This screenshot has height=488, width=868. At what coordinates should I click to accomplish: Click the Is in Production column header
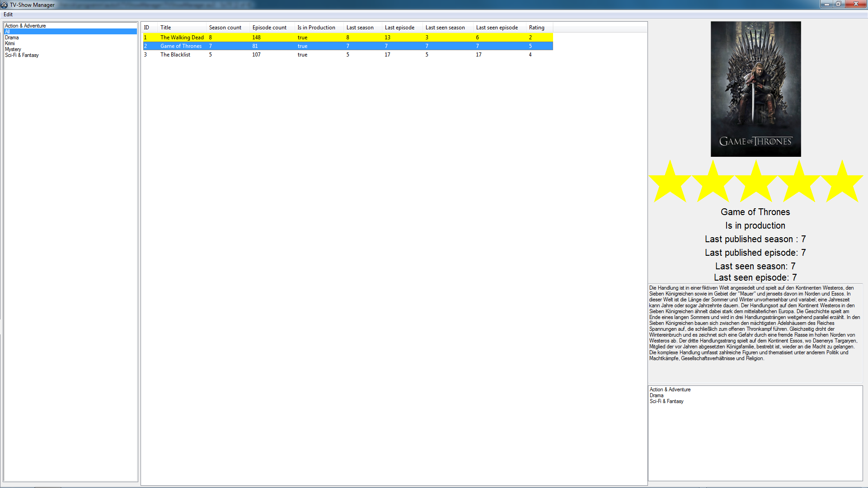[x=316, y=28]
